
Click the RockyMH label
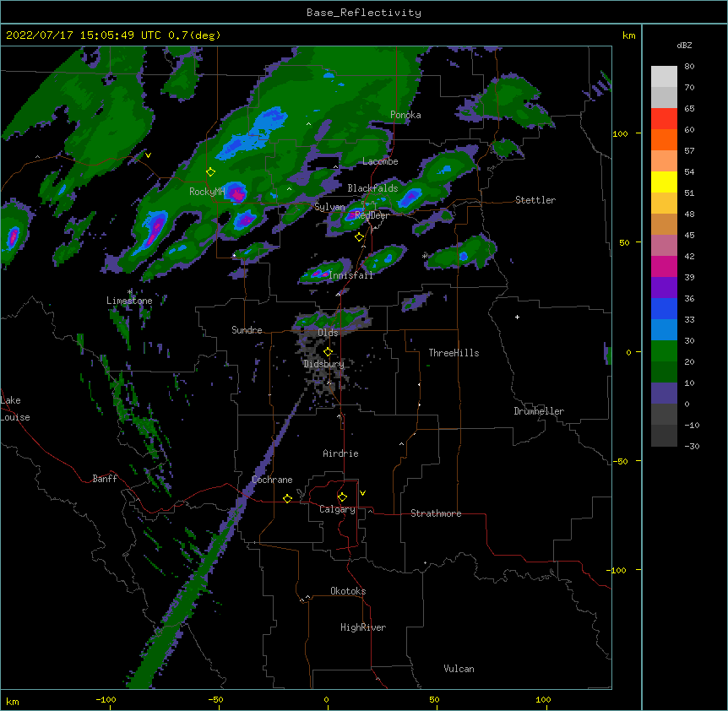pyautogui.click(x=207, y=192)
